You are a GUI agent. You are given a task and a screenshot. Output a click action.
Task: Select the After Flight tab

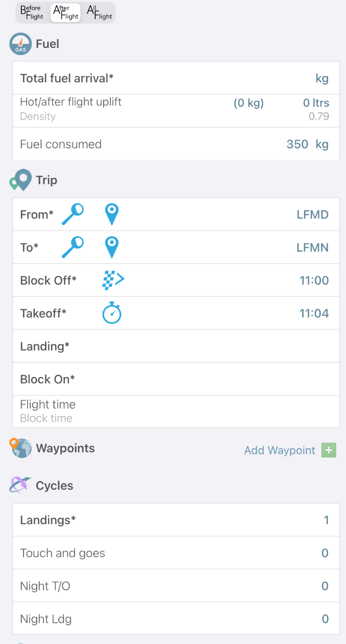pos(66,13)
